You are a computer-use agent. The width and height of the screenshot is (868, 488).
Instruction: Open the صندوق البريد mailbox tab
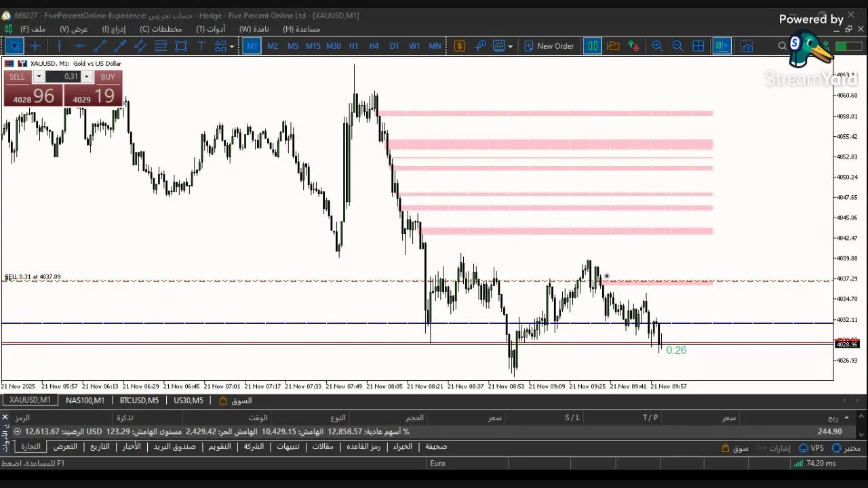(x=174, y=447)
